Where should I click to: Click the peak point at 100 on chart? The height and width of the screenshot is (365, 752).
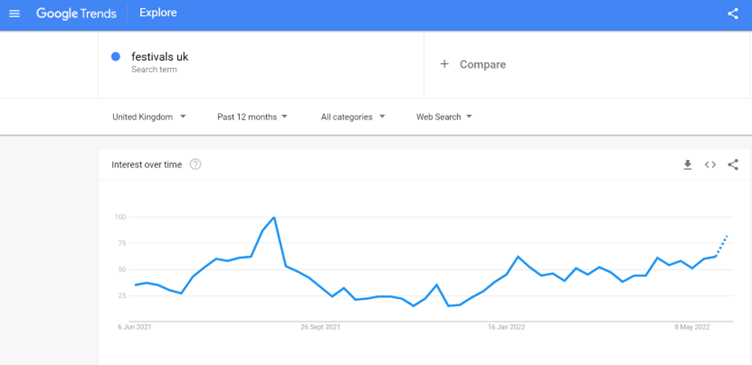[x=274, y=217]
